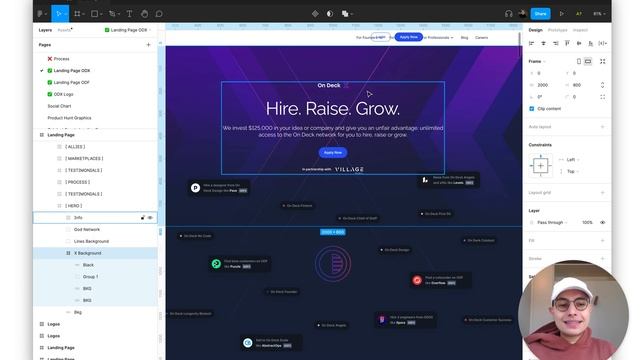
Task: Toggle visibility of the Info layer
Action: (x=150, y=218)
